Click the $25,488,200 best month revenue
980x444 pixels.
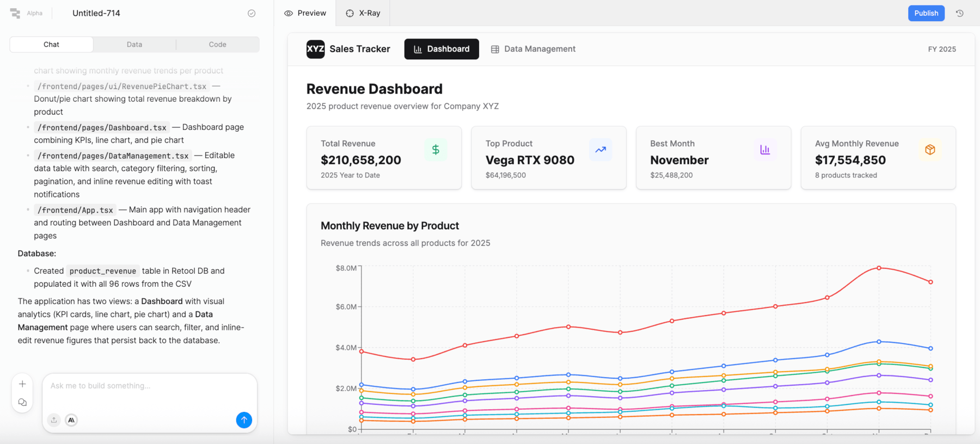671,175
